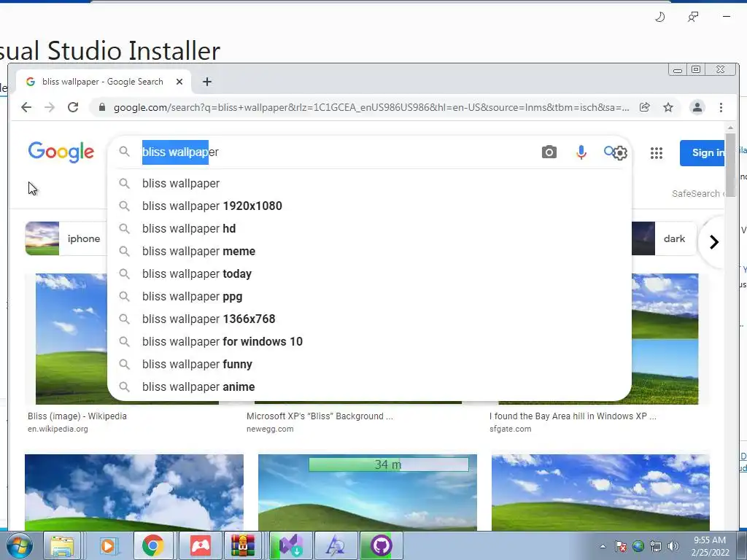The width and height of the screenshot is (747, 560).
Task: Open SafeSearch setting link
Action: pos(697,194)
